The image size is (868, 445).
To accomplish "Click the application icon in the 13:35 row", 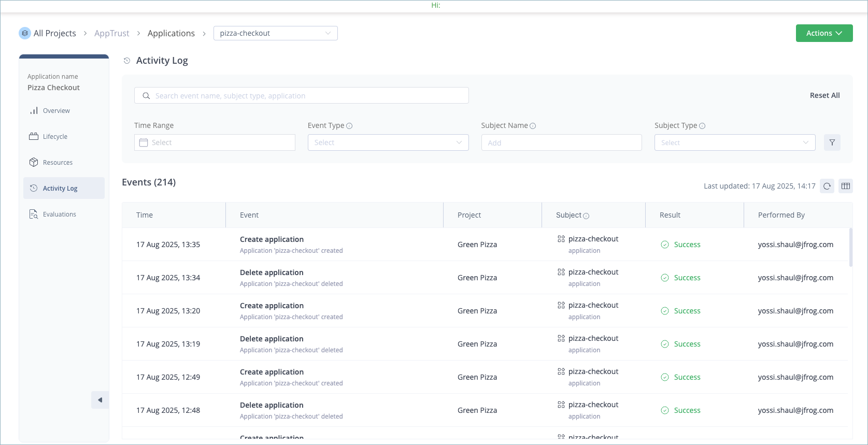I will click(x=561, y=239).
